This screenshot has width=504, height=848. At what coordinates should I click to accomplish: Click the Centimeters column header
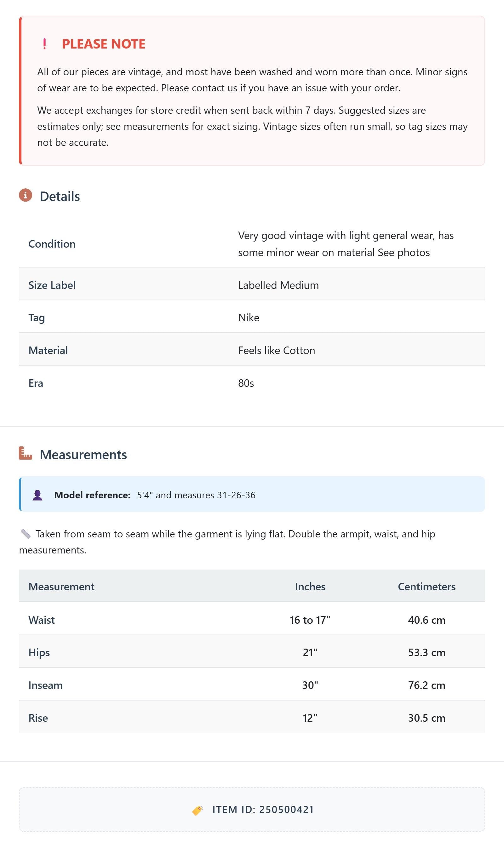coord(427,587)
